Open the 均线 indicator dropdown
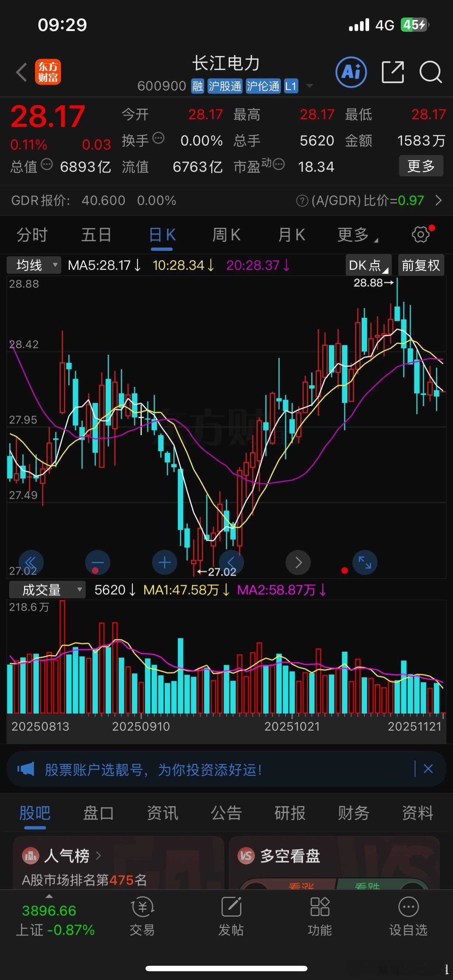 (34, 265)
